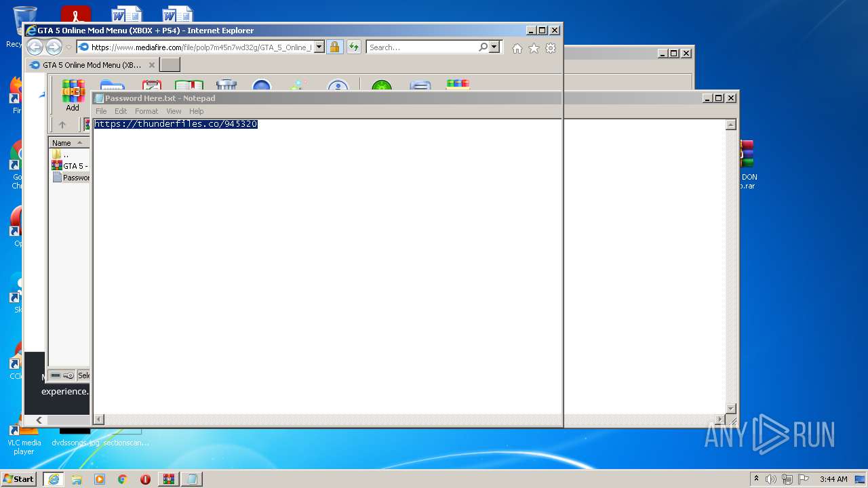This screenshot has height=488, width=868.
Task: Open Windows Media Player from the taskbar
Action: (x=100, y=479)
